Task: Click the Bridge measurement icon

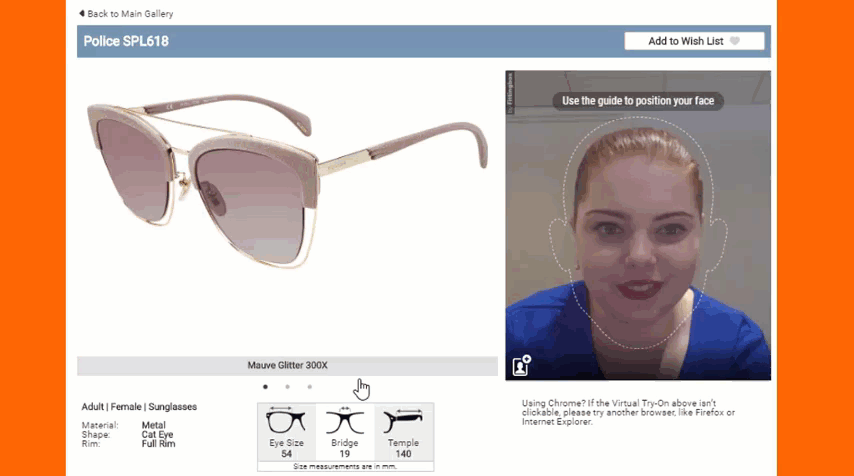Action: (x=344, y=421)
